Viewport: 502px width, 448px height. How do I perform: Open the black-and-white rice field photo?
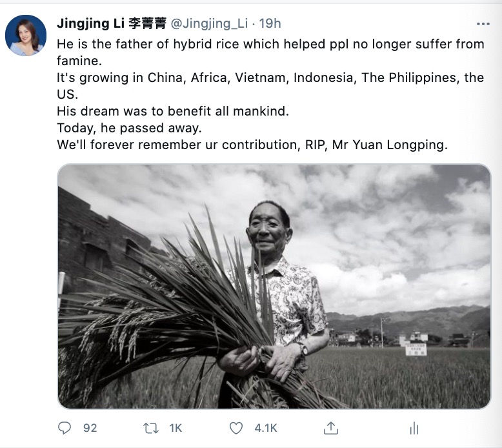point(274,286)
